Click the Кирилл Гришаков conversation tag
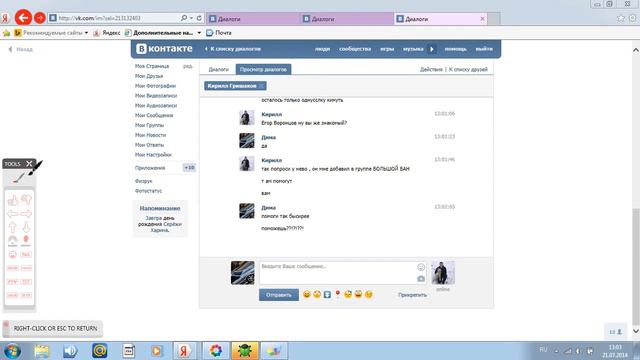The width and height of the screenshot is (640, 360). click(235, 86)
